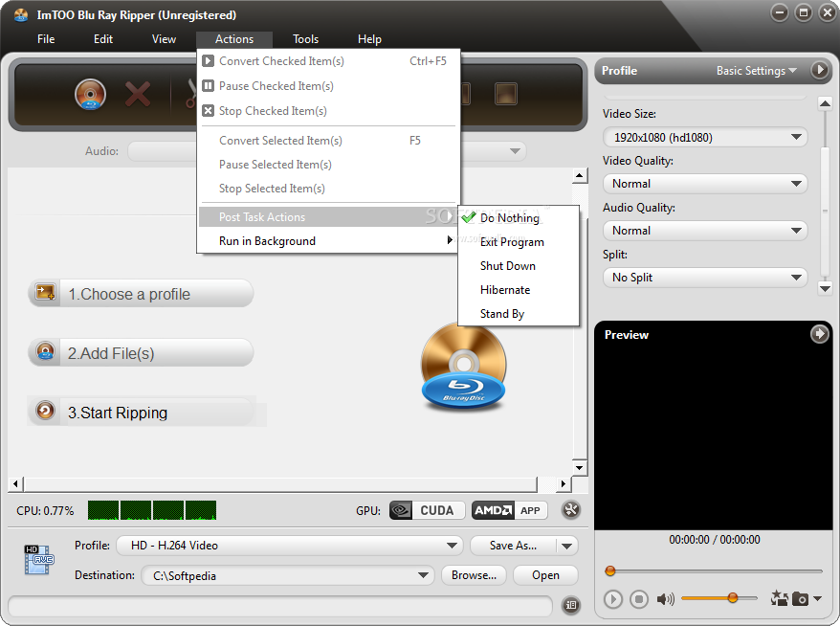Image resolution: width=840 pixels, height=626 pixels.
Task: Select Shut Down post task action
Action: click(x=519, y=266)
